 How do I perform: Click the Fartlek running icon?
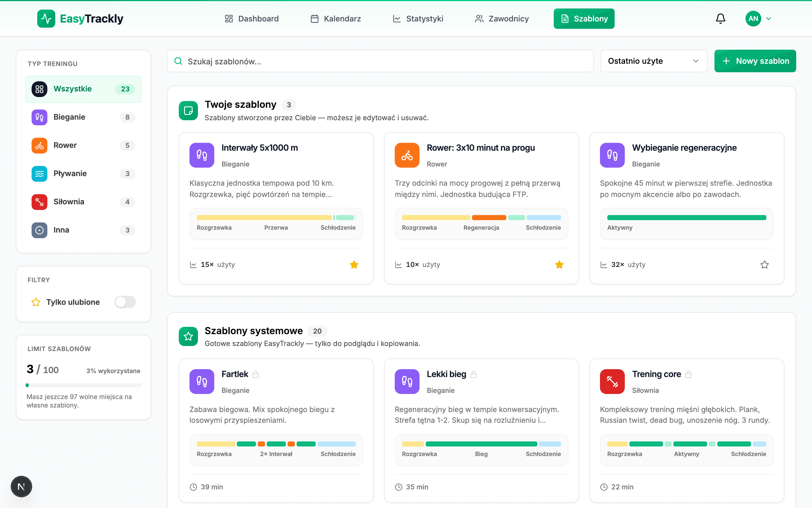pos(202,382)
